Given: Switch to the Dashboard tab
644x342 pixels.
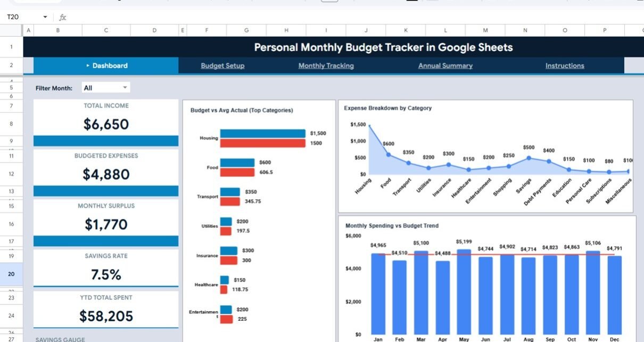Looking at the screenshot, I should pyautogui.click(x=106, y=66).
